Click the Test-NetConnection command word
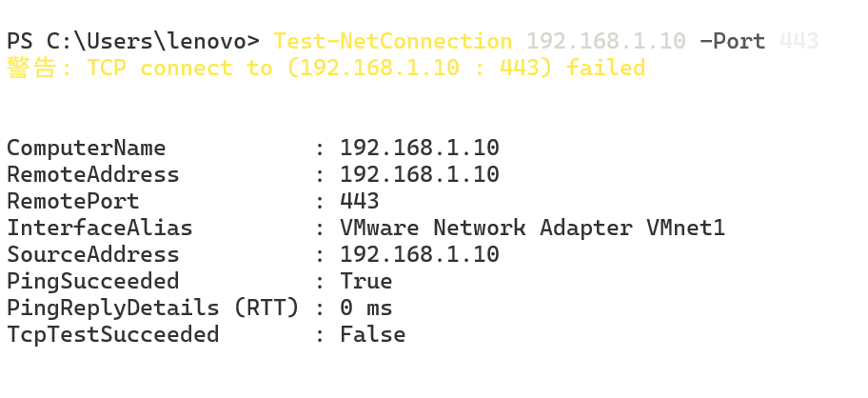The image size is (868, 398). 392,42
